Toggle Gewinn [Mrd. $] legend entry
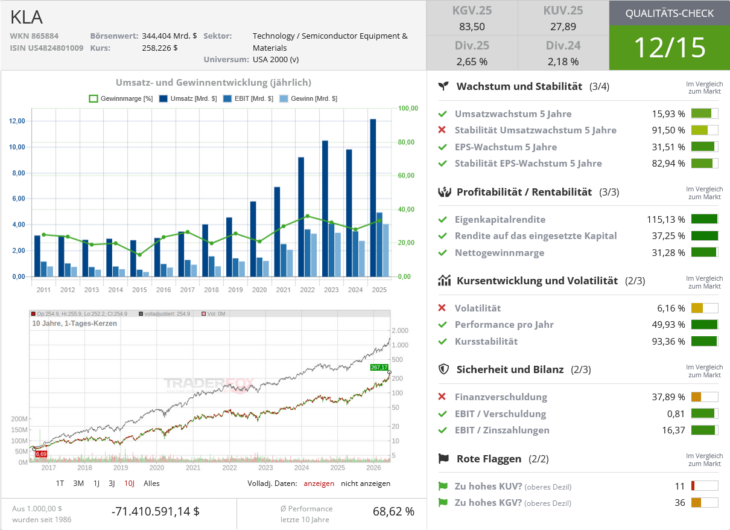 point(308,99)
